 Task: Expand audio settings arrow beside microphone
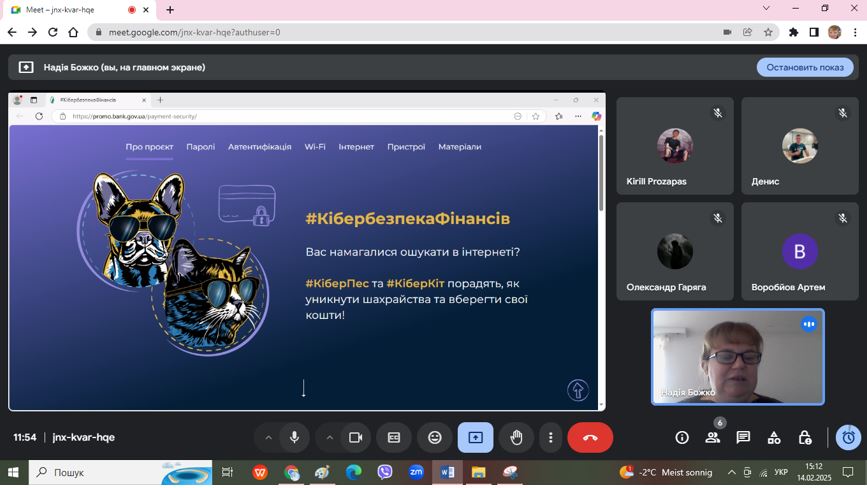tap(268, 438)
